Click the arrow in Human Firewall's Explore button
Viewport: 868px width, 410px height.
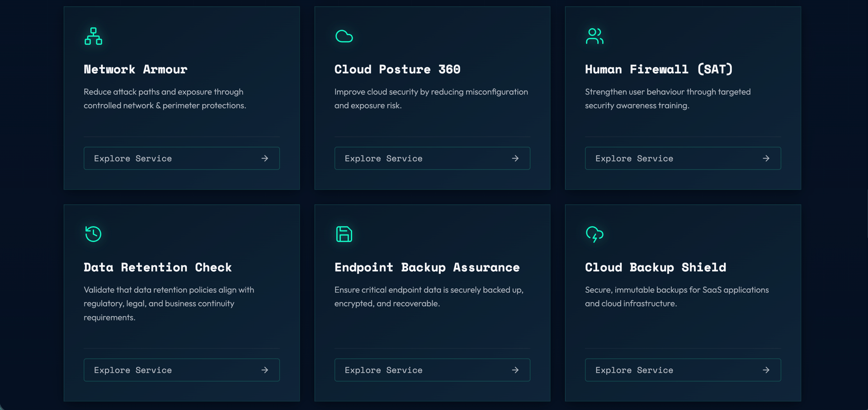click(766, 159)
